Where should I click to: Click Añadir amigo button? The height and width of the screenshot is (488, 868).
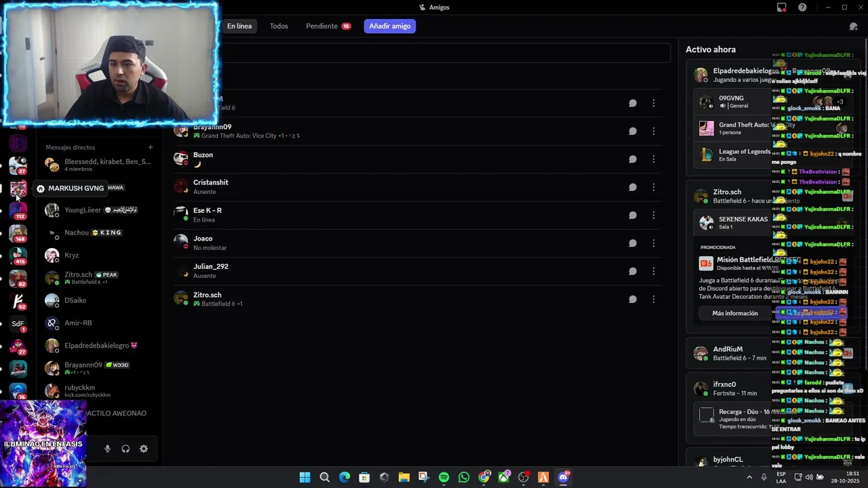tap(390, 26)
